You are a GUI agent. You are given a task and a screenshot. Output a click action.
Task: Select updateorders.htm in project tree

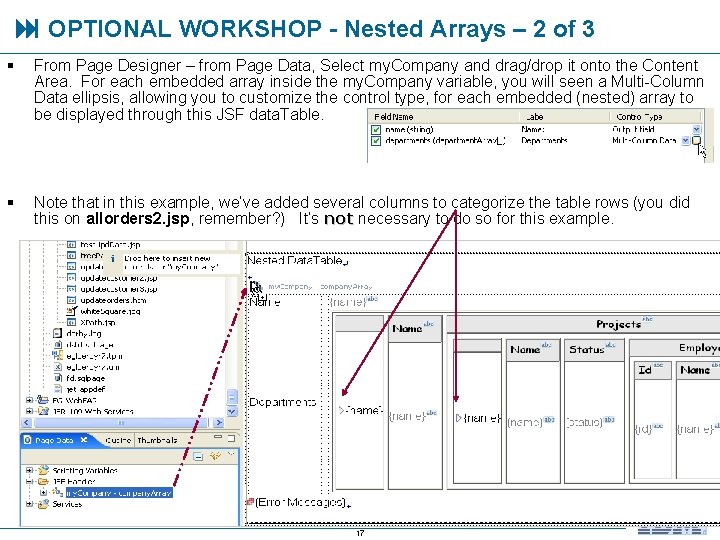pos(113,300)
